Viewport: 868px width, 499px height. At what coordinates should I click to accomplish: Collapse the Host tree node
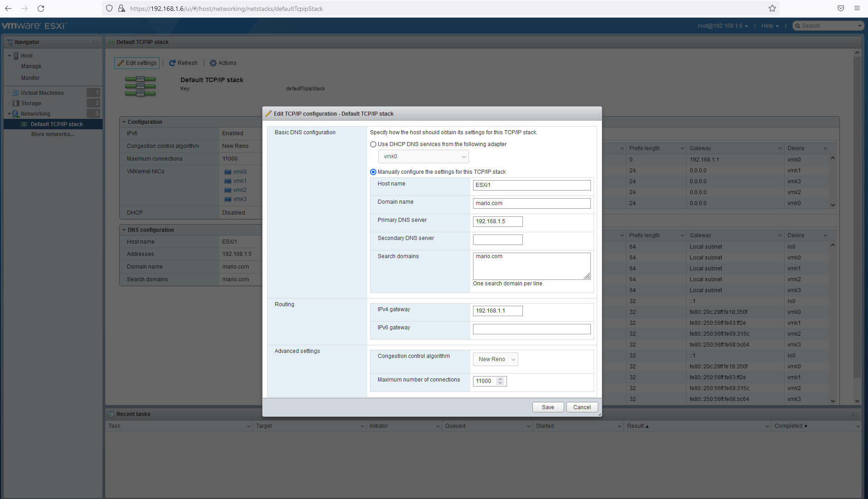click(x=9, y=56)
